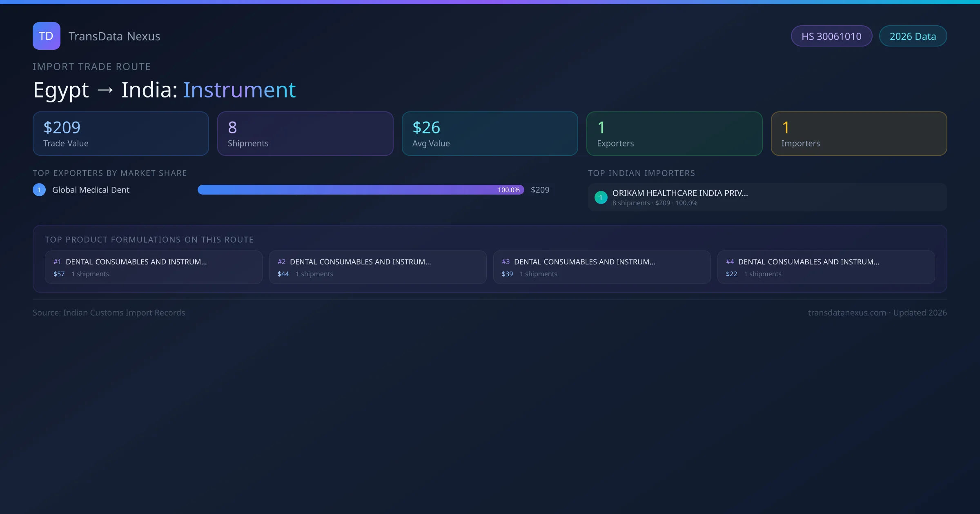Open the Global Medical Dent exporter
980x514 pixels.
pyautogui.click(x=91, y=190)
